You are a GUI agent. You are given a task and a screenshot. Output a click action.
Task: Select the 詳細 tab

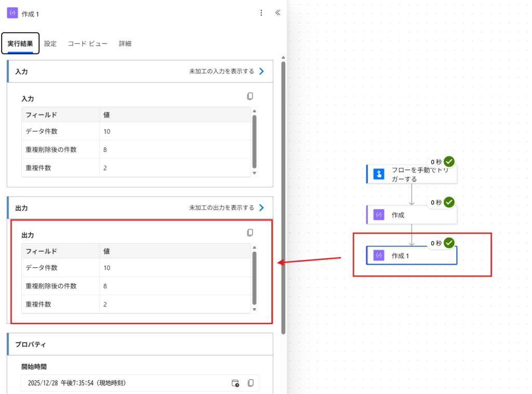(125, 44)
